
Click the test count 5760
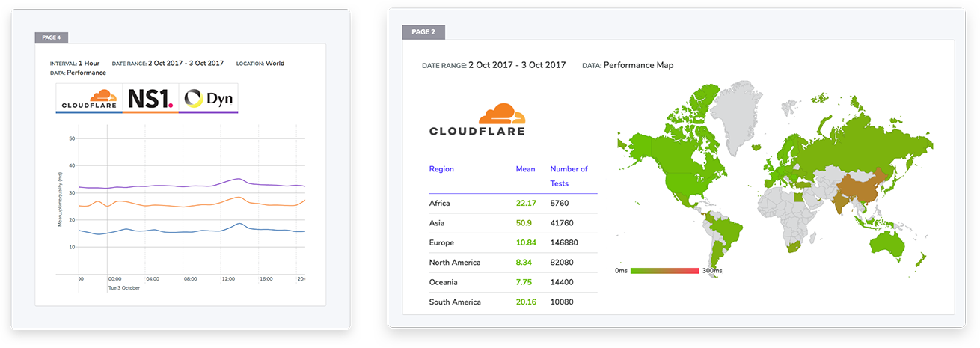coord(560,203)
